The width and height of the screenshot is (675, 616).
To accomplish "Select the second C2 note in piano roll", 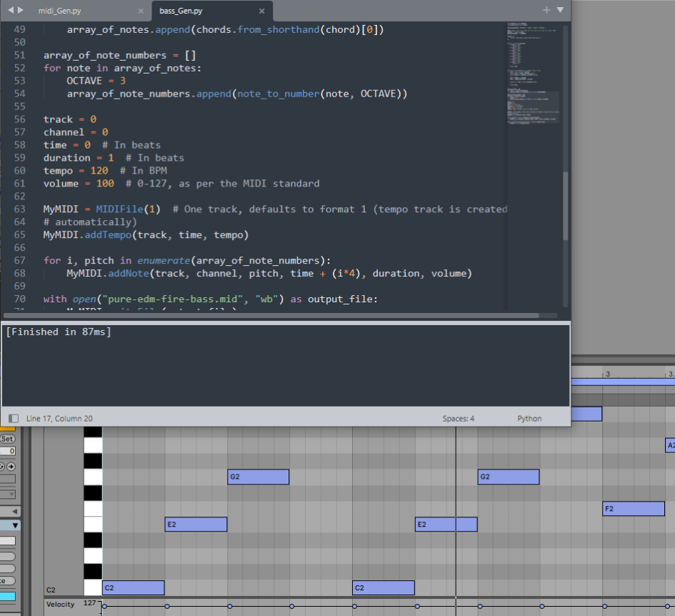I will [x=383, y=587].
